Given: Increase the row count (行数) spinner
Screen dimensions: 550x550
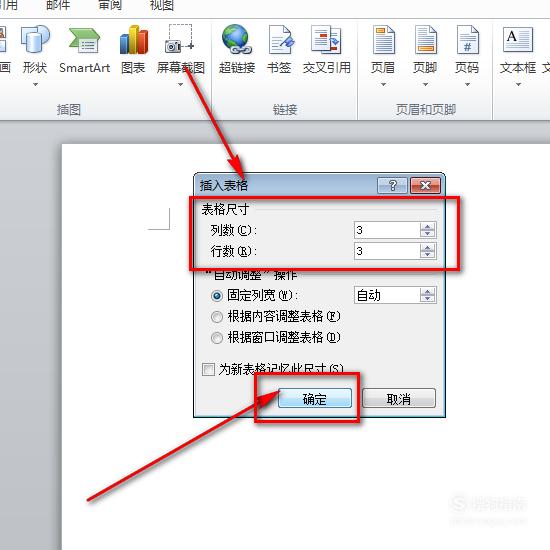Looking at the screenshot, I should coord(428,248).
